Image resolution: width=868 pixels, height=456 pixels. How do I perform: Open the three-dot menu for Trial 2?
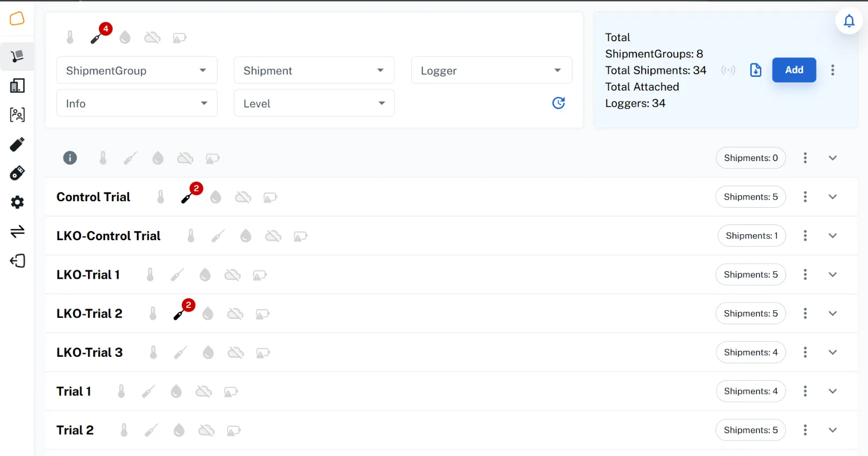805,430
